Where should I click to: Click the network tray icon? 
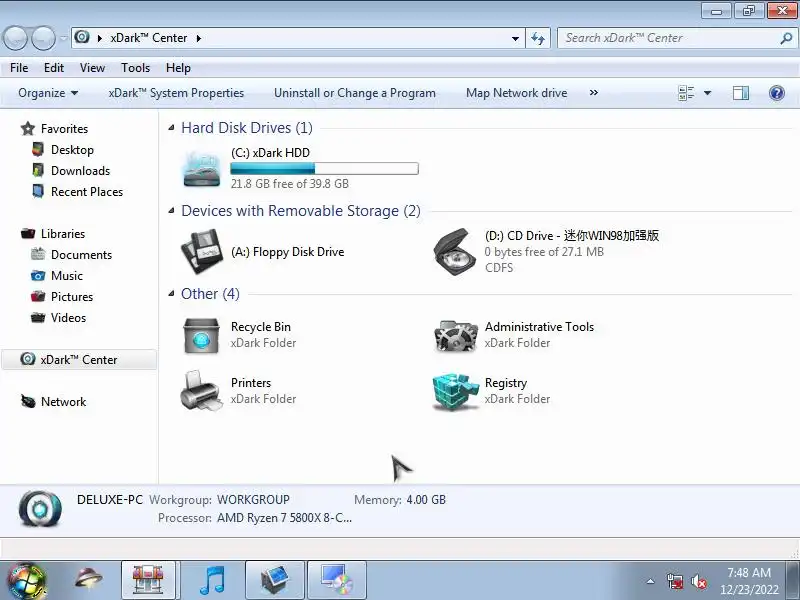[675, 581]
